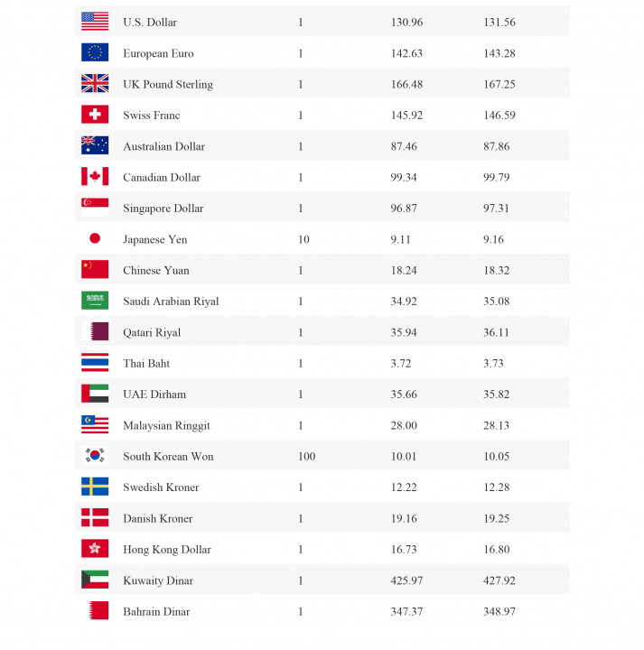Click the Saudi Arabian green flag
644x650 pixels.
coord(95,301)
